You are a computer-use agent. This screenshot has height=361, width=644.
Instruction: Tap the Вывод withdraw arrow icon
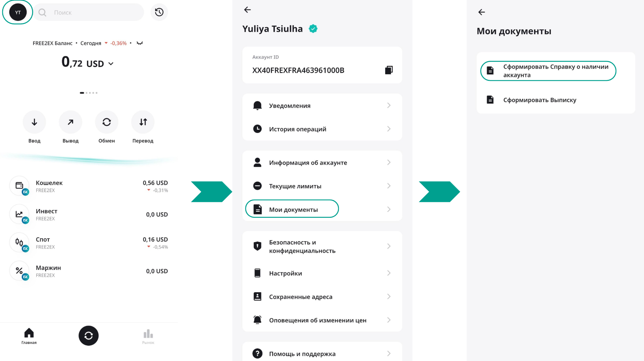pyautogui.click(x=70, y=122)
